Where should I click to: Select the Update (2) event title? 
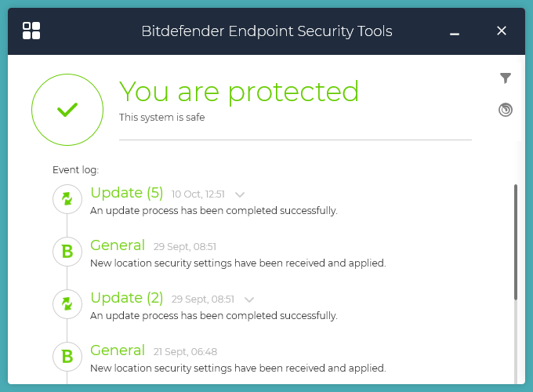[x=127, y=298]
